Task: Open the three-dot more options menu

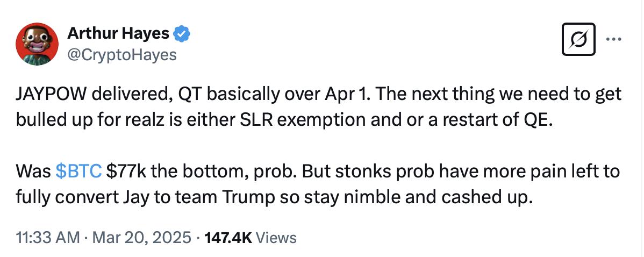Action: 613,39
